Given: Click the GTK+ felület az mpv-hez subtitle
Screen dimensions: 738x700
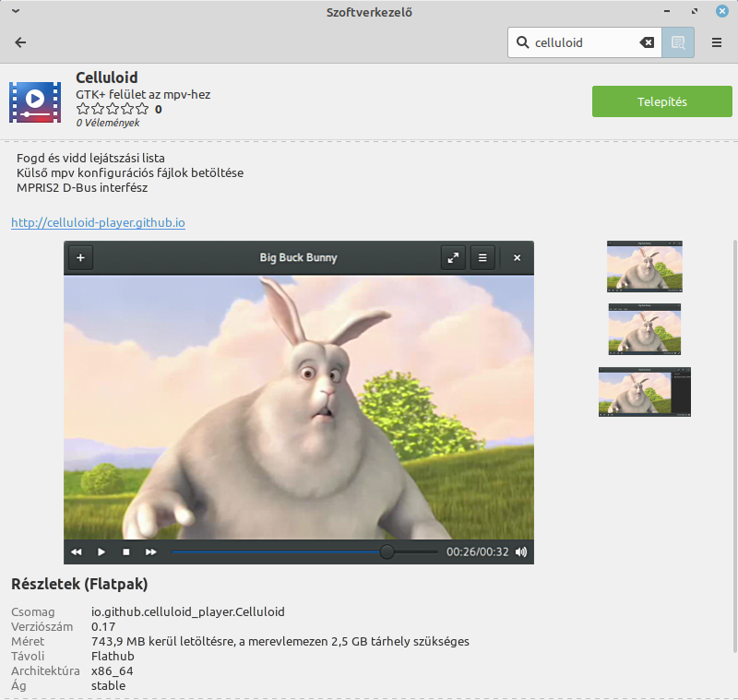Looking at the screenshot, I should click(x=143, y=95).
